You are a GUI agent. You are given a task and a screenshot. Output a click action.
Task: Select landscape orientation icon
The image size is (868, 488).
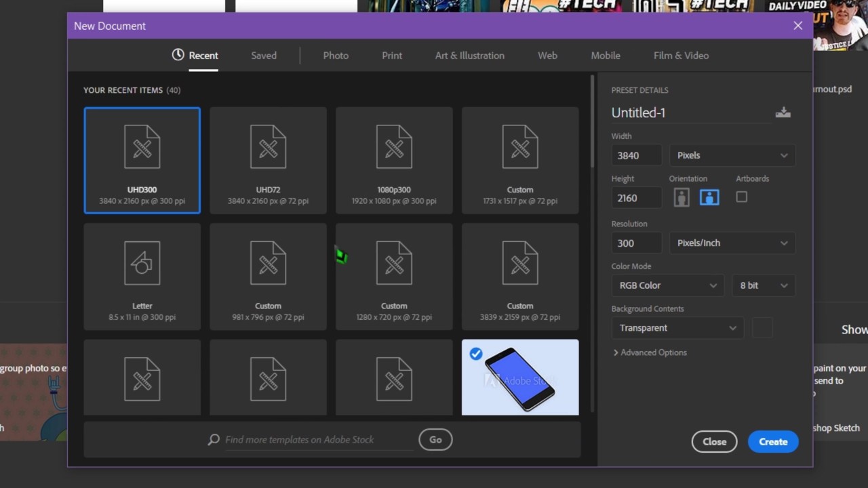pyautogui.click(x=709, y=197)
